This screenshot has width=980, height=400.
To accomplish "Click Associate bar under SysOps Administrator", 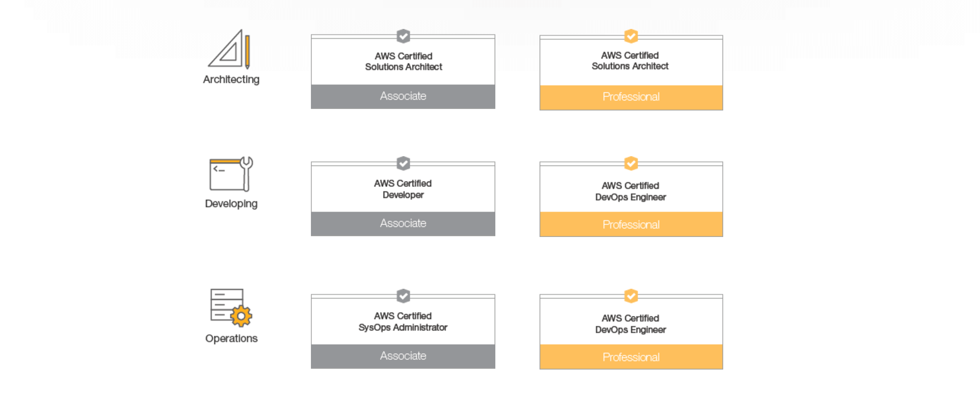I will click(403, 356).
